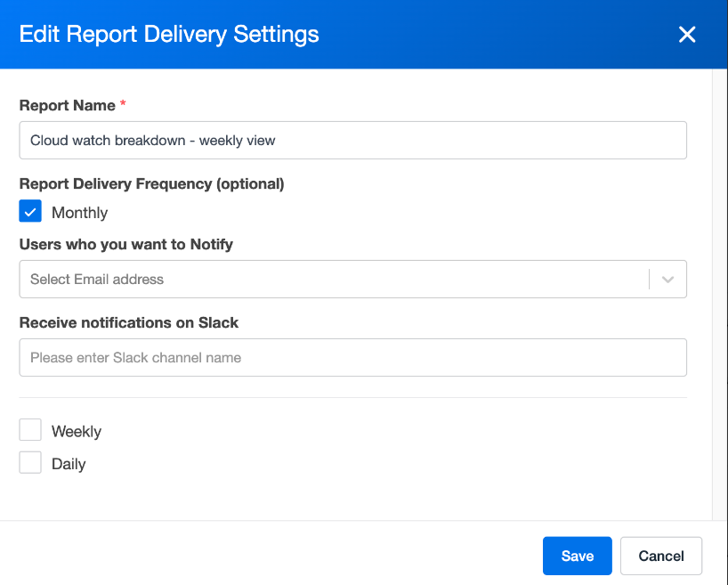Click the Receive notifications on Slack label

pos(129,322)
